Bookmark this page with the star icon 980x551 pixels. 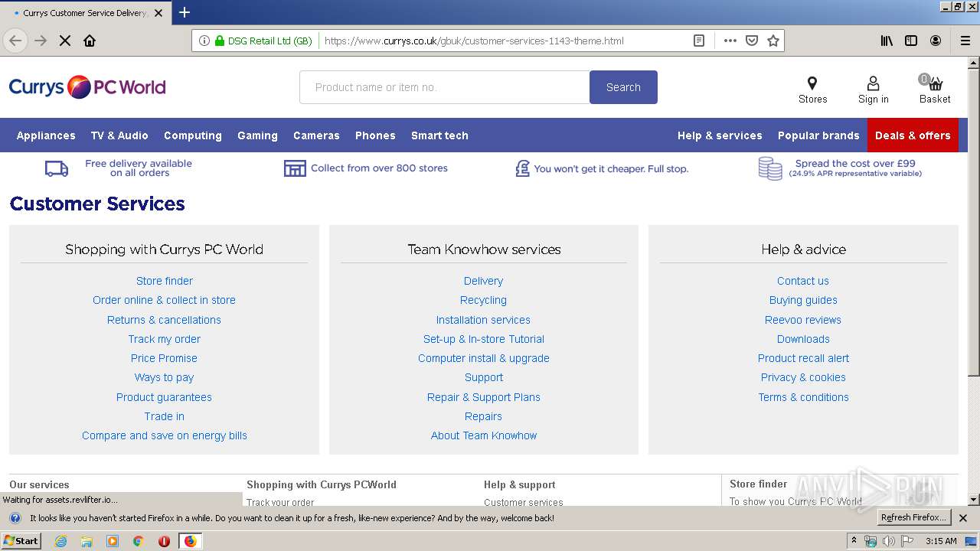(x=773, y=41)
